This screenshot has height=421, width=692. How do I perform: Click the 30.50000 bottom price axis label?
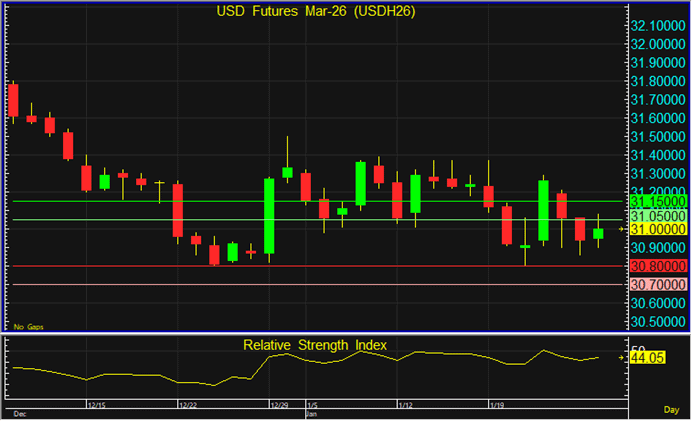657,322
